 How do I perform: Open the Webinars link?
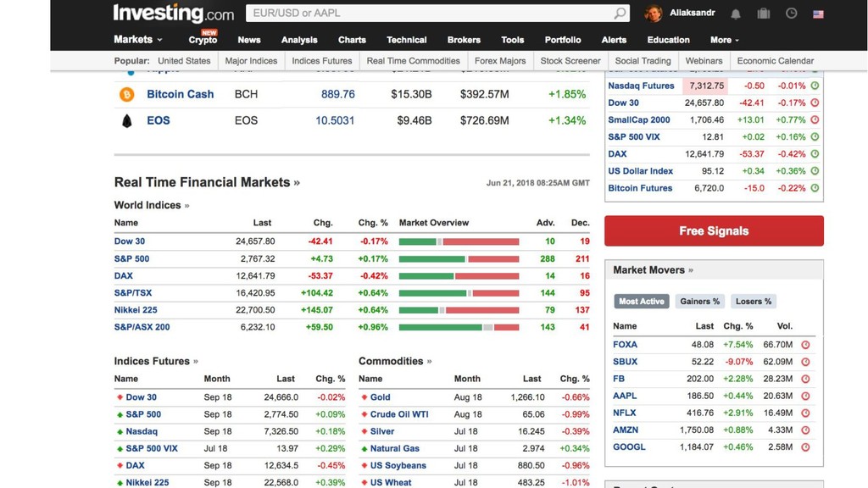click(704, 61)
